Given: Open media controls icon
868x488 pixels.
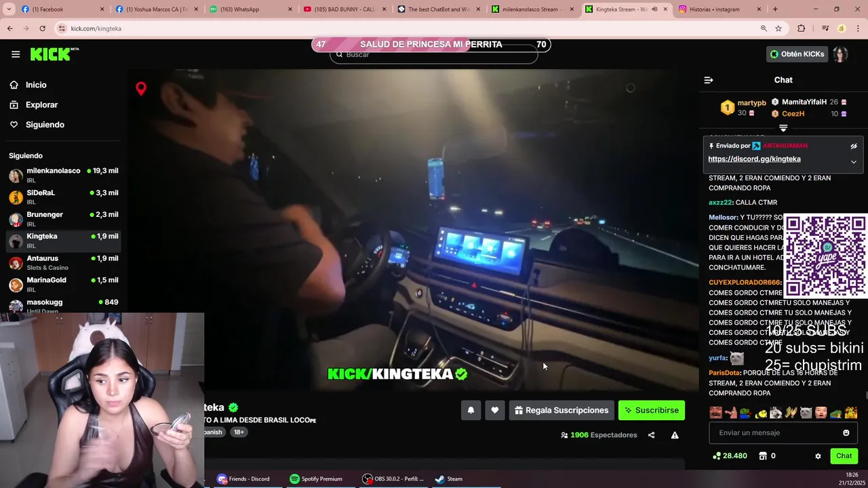Looking at the screenshot, I should tap(825, 28).
